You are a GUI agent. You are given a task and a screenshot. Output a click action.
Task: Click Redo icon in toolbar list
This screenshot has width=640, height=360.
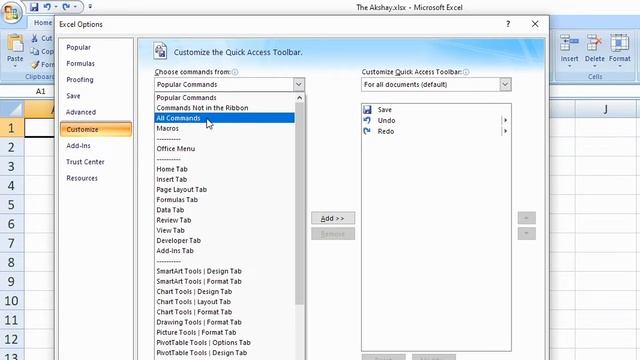[x=367, y=131]
